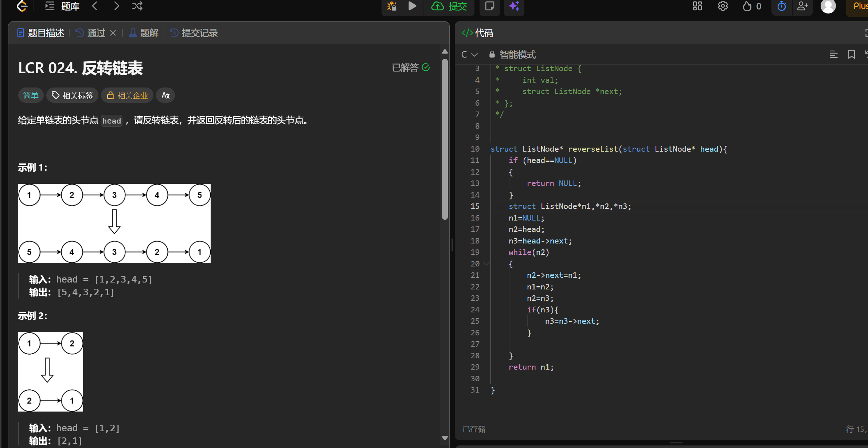Image resolution: width=868 pixels, height=448 pixels.
Task: Expand the 相关企业 related companies
Action: click(127, 96)
